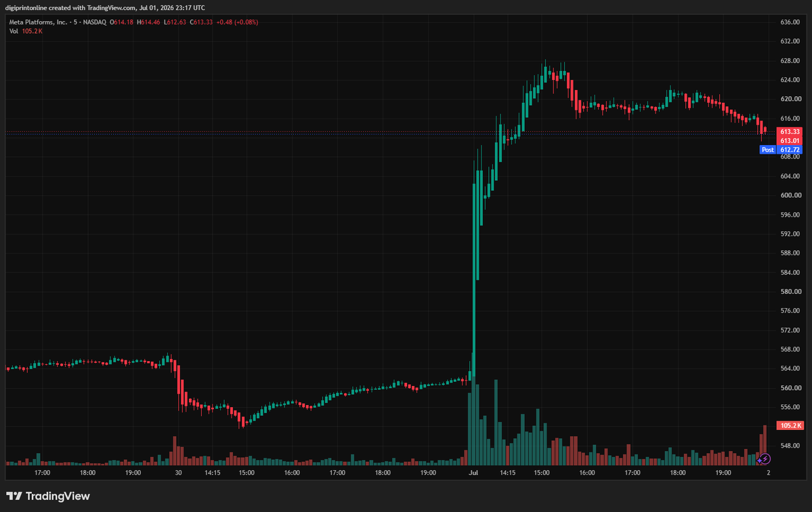Click the 2 date label on the time axis

pos(769,473)
